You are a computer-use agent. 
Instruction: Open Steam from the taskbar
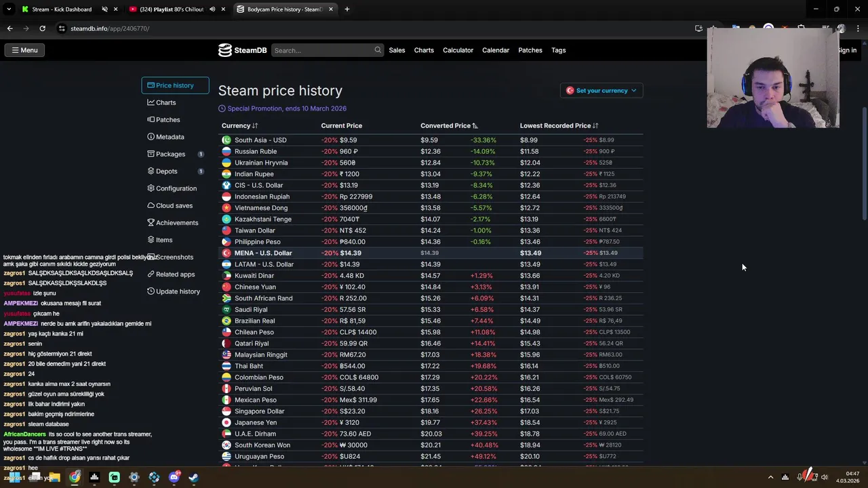coord(194,477)
